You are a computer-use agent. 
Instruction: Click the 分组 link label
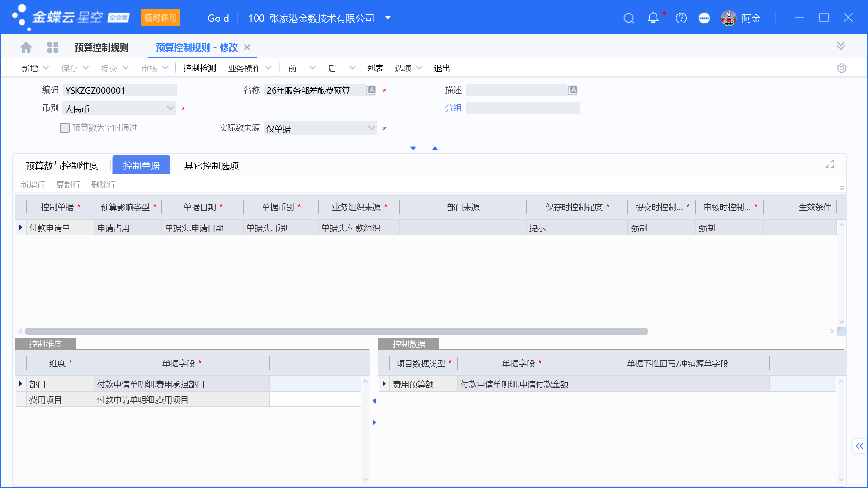[453, 108]
